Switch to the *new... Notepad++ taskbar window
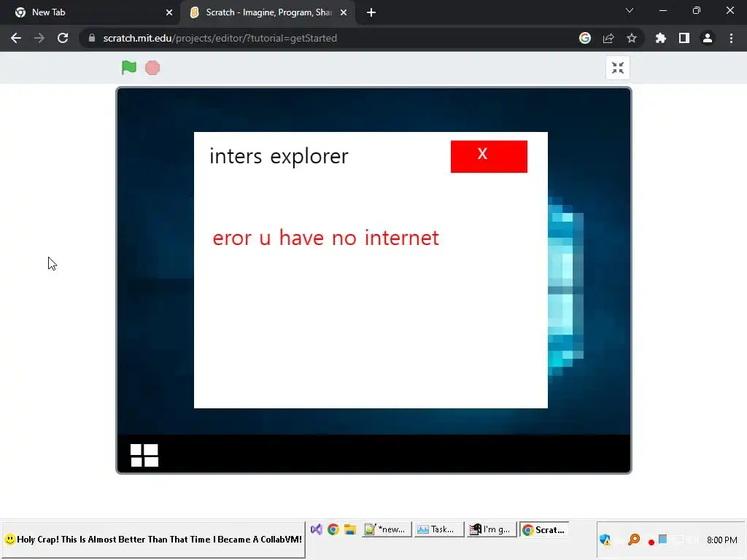 (x=387, y=529)
